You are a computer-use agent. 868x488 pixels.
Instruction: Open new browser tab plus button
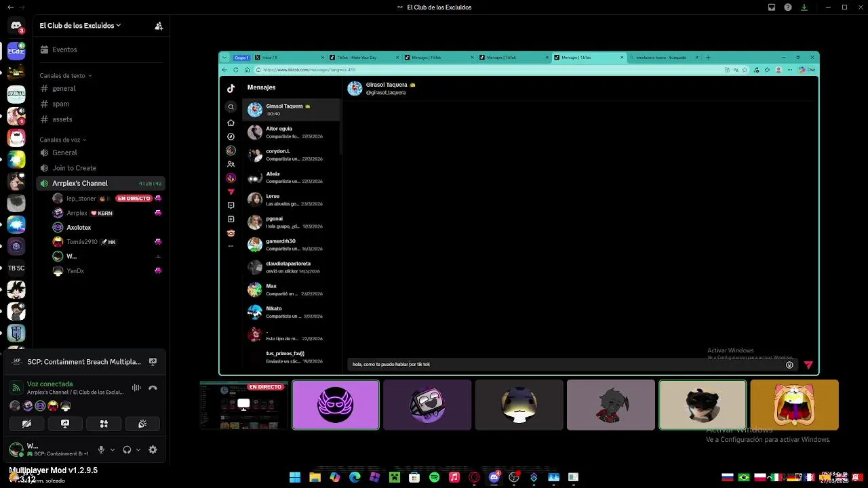pos(708,58)
